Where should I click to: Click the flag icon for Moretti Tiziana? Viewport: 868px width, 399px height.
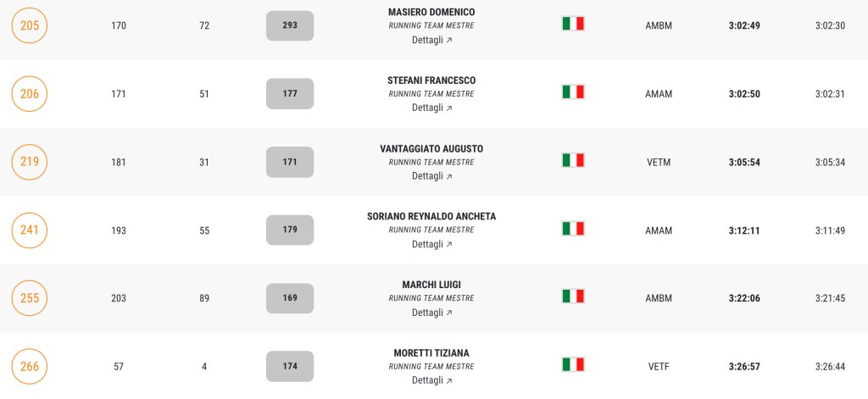pos(573,364)
